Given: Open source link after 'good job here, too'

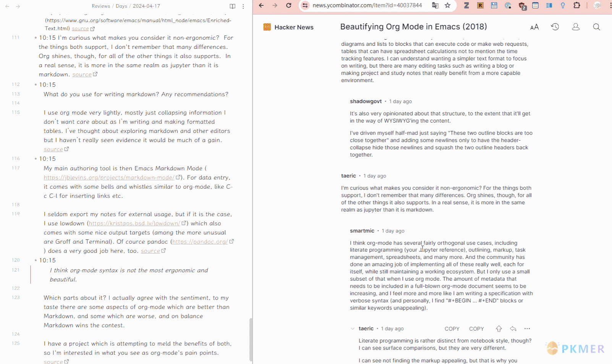Looking at the screenshot, I should (151, 251).
